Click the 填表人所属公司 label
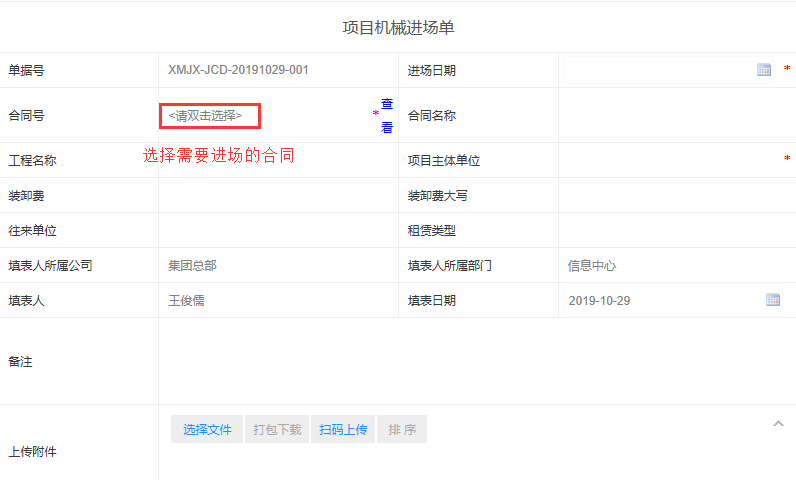This screenshot has height=484, width=796. click(50, 266)
